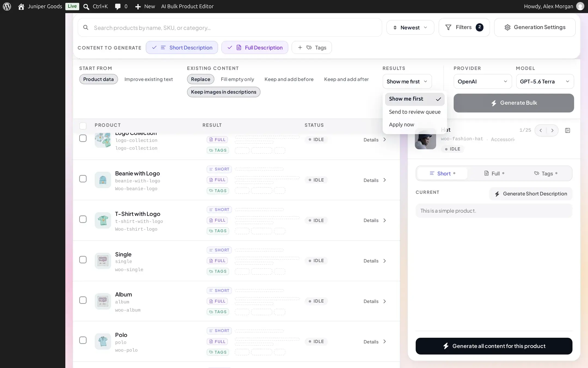Focus the product search field
This screenshot has width=588, height=368.
click(x=230, y=28)
